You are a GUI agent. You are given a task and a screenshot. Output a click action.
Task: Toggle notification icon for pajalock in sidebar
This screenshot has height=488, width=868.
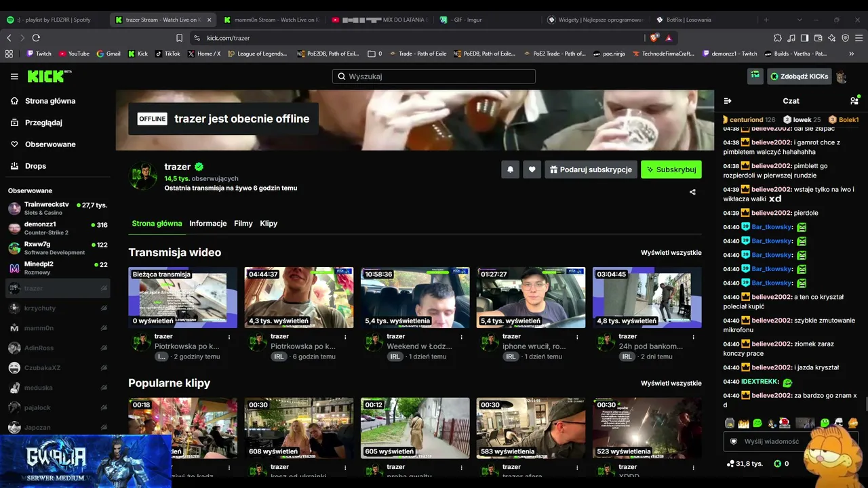tap(104, 408)
